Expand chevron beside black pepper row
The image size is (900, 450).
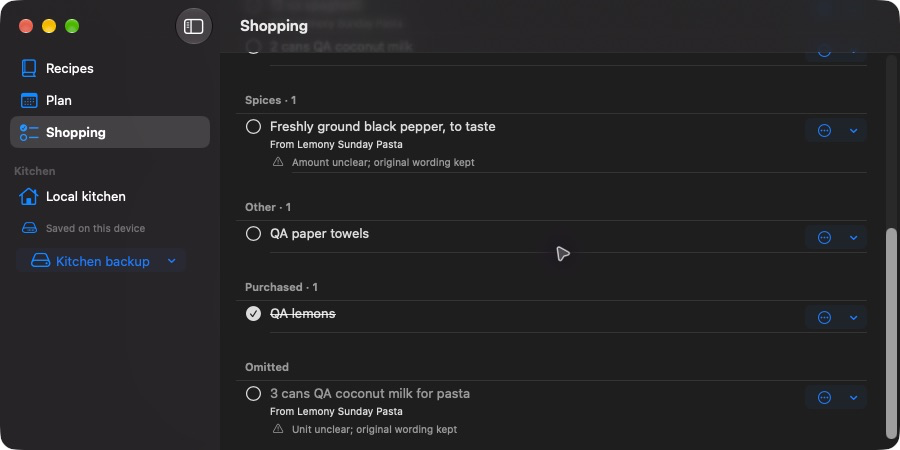coord(854,131)
